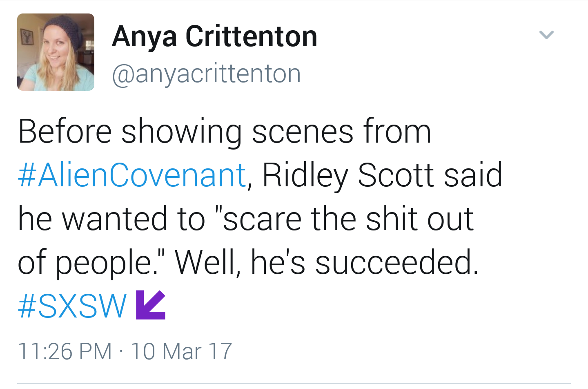This screenshot has width=588, height=389.
Task: Click the dot separator between time and date
Action: coord(121,352)
